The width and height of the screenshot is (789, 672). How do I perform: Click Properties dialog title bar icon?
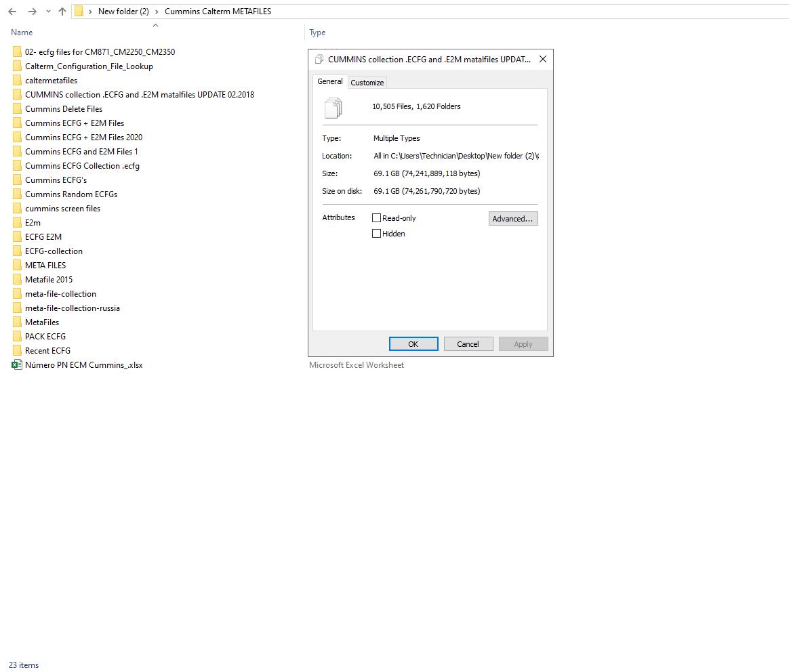pyautogui.click(x=319, y=60)
